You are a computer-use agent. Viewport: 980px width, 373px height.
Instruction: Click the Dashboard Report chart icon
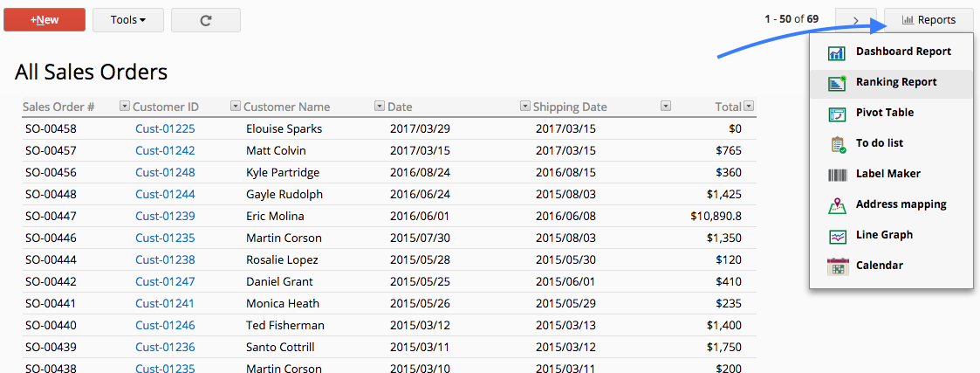point(837,52)
